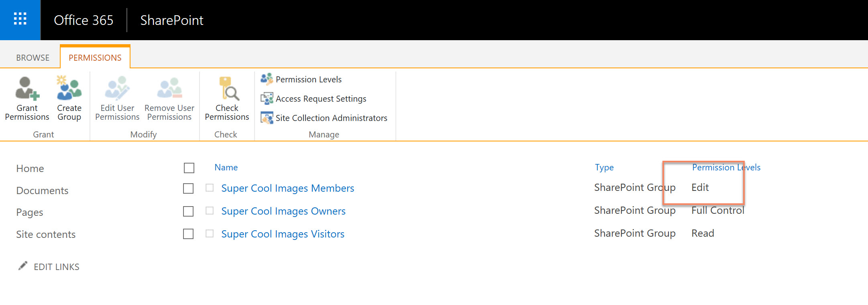Screen dimensions: 868x305
Task: Go to Home in the left navigation
Action: [30, 168]
